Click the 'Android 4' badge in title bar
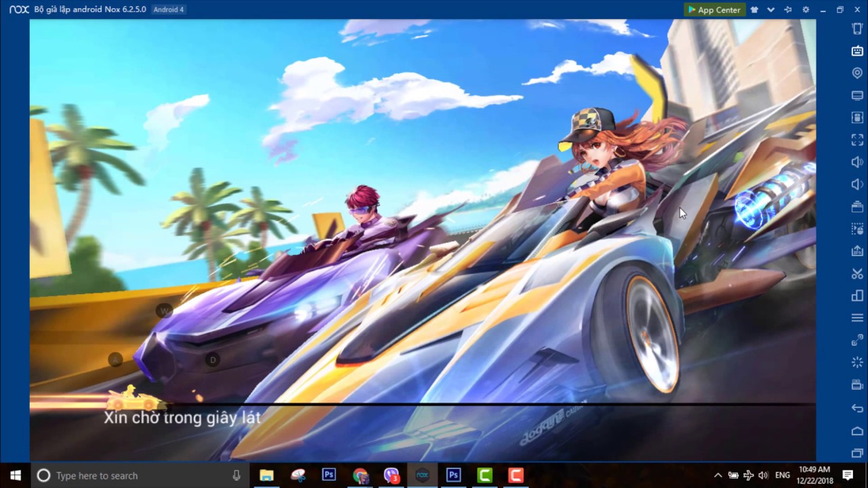Viewport: 868px width, 488px height. (x=169, y=9)
